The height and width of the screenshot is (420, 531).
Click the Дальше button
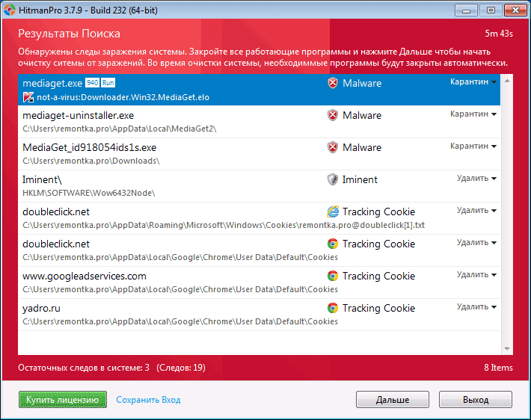point(392,400)
